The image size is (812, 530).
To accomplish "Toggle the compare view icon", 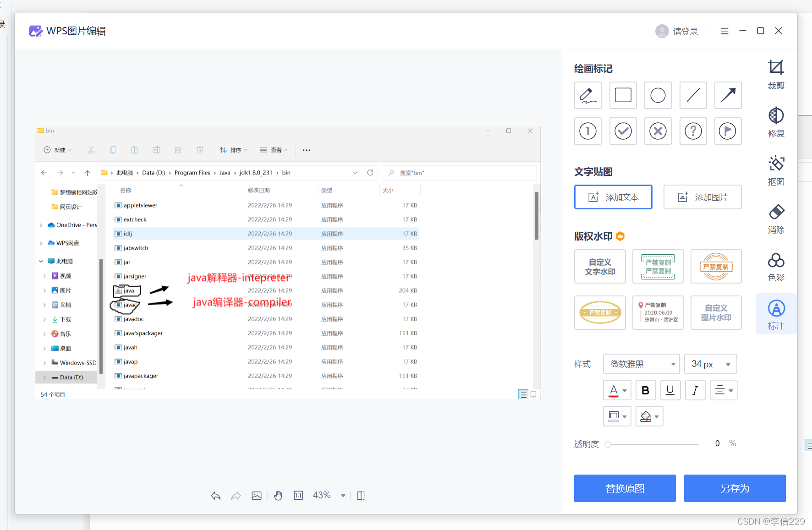I will click(x=361, y=496).
